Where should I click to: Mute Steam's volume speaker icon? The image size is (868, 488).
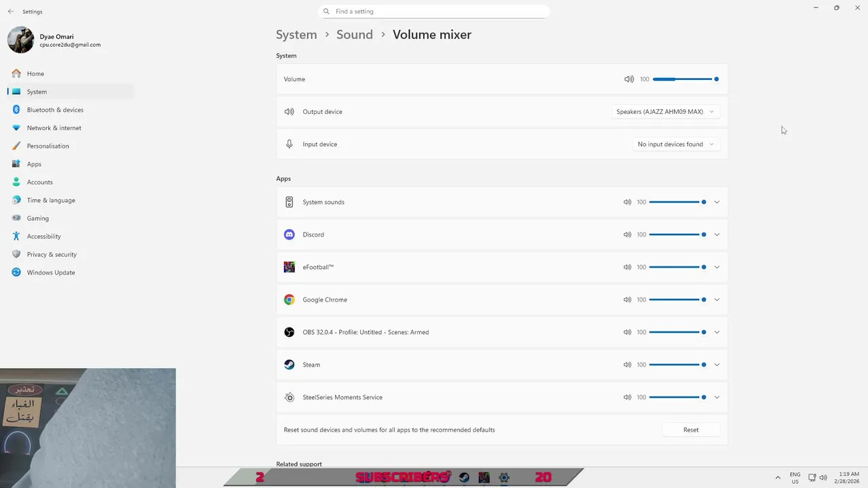(x=627, y=365)
